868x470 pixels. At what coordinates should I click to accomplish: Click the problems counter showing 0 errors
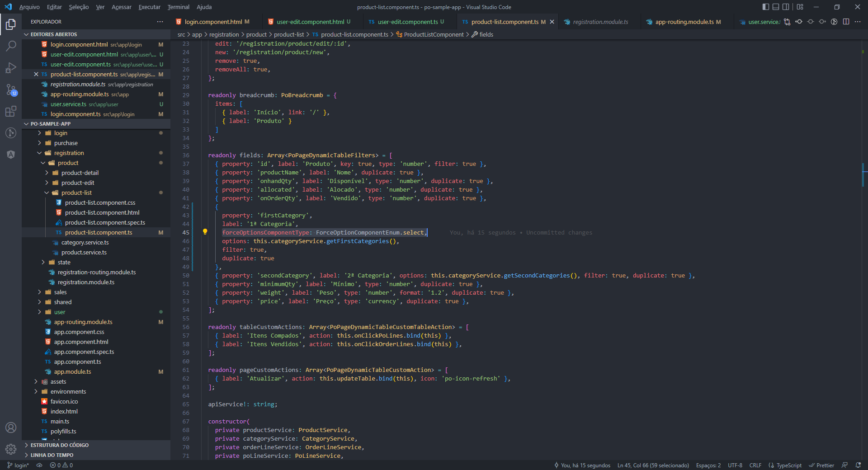coord(61,465)
